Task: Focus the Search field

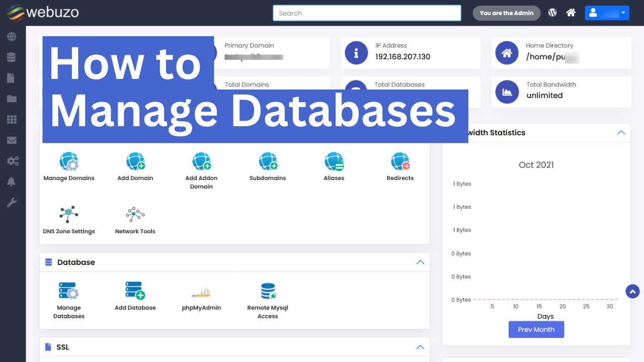Action: (x=367, y=13)
